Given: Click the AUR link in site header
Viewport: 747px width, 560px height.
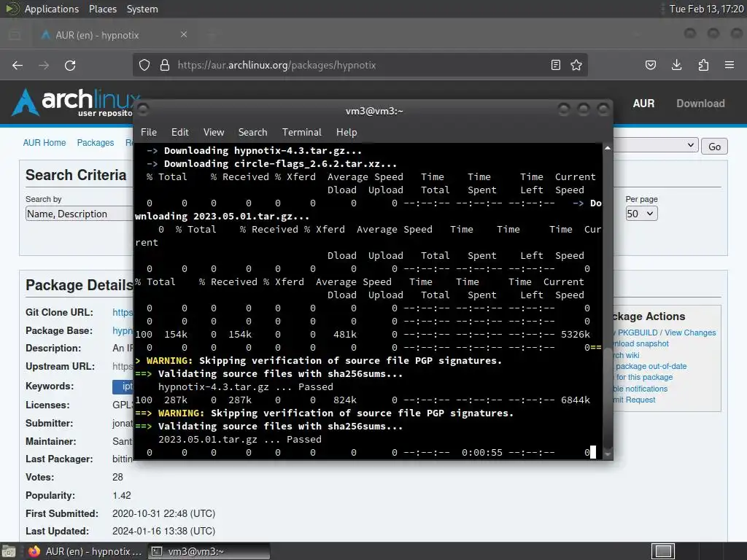Looking at the screenshot, I should (643, 104).
